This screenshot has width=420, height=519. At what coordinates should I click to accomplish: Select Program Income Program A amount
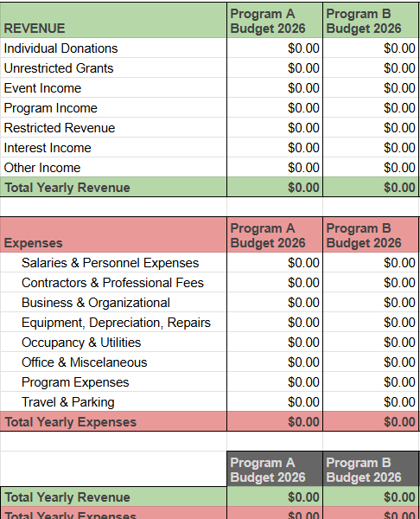(x=275, y=107)
